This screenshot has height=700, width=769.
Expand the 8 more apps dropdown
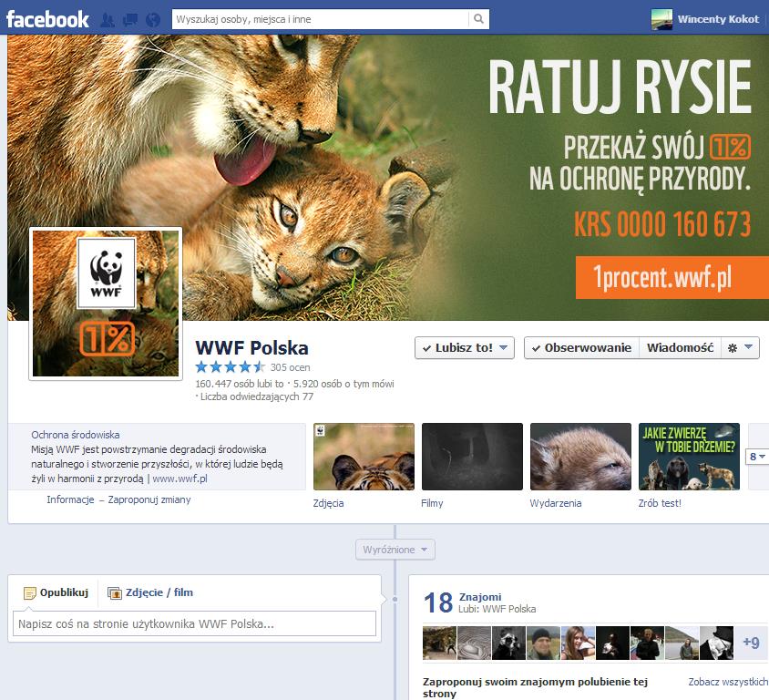[x=757, y=457]
